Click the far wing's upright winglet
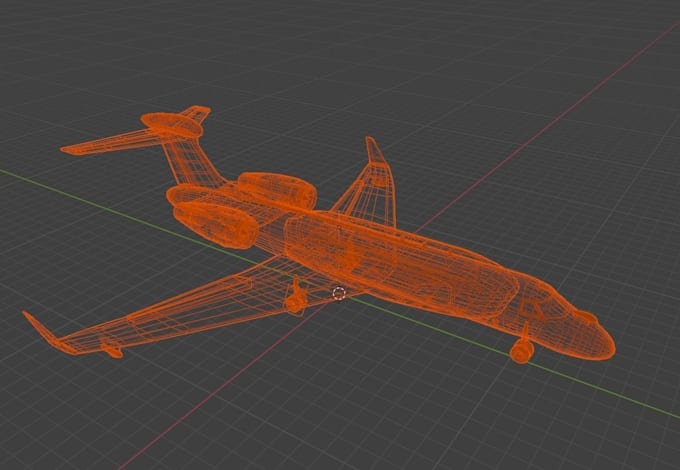Screen dimensions: 680x470 coord(374,150)
